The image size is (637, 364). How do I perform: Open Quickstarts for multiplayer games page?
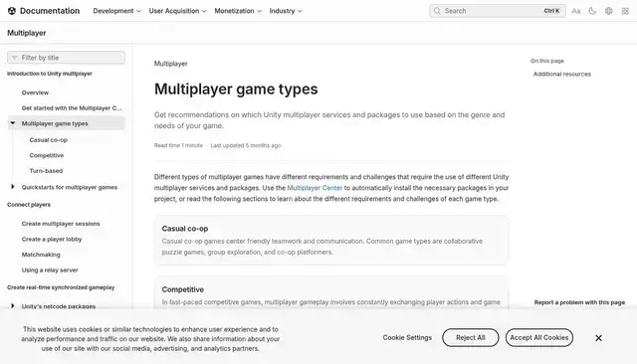pos(69,187)
